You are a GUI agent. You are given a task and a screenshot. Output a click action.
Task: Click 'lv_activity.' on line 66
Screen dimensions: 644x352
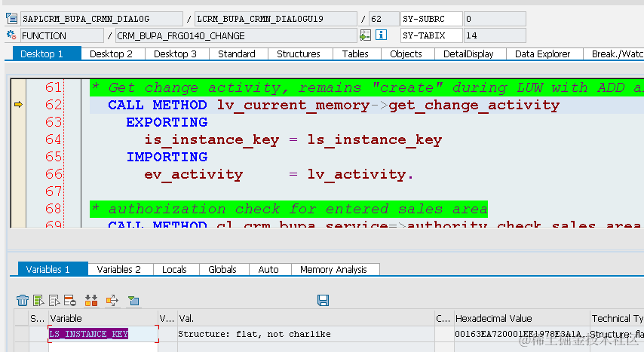pos(360,175)
